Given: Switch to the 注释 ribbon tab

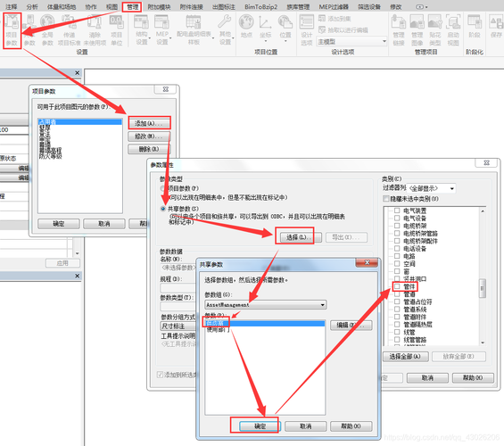Looking at the screenshot, I should pos(12,6).
